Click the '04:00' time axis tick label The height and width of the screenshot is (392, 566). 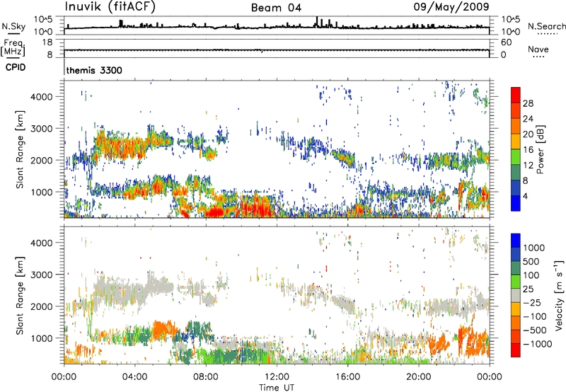[x=134, y=377]
